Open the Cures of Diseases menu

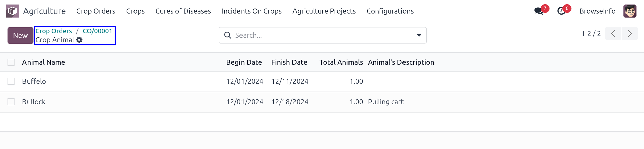(x=183, y=11)
